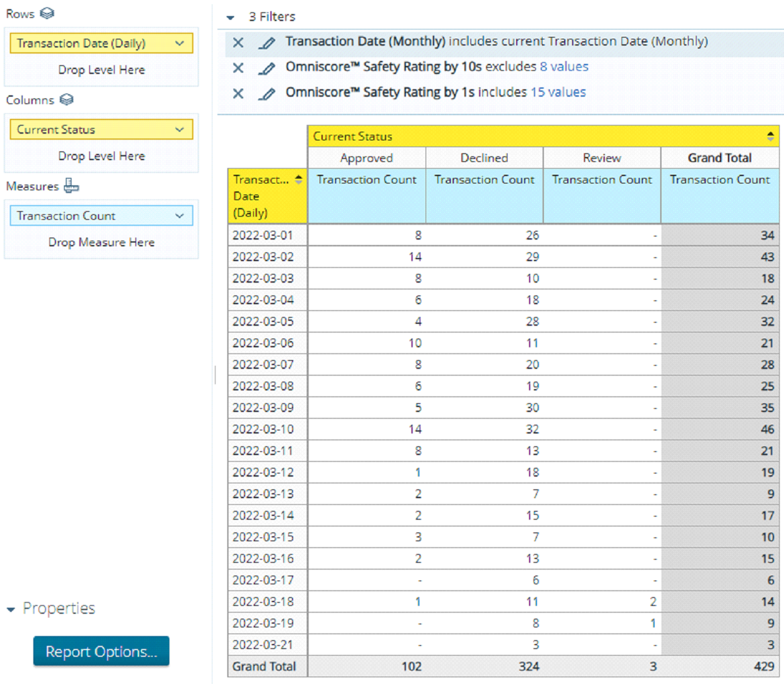
Task: Select the Declined column header
Action: 484,158
